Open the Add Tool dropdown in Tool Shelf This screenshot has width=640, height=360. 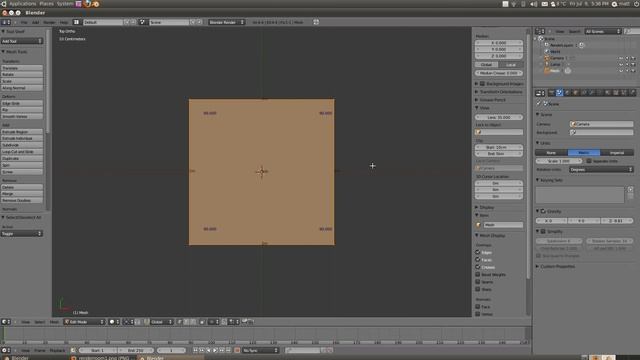[22, 41]
